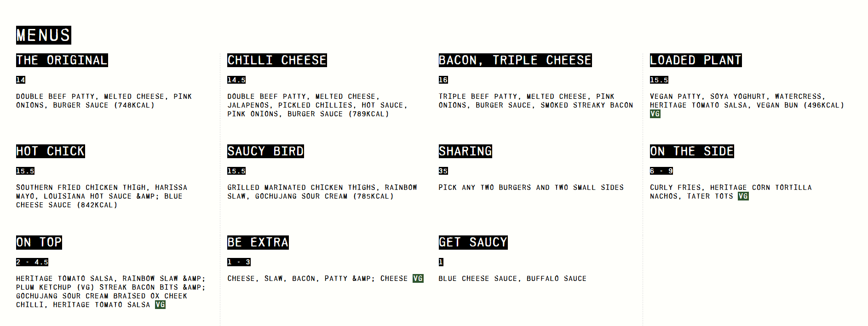Screen dimensions: 868x326
Task: Select the Chilli Cheese heading
Action: coord(277,60)
